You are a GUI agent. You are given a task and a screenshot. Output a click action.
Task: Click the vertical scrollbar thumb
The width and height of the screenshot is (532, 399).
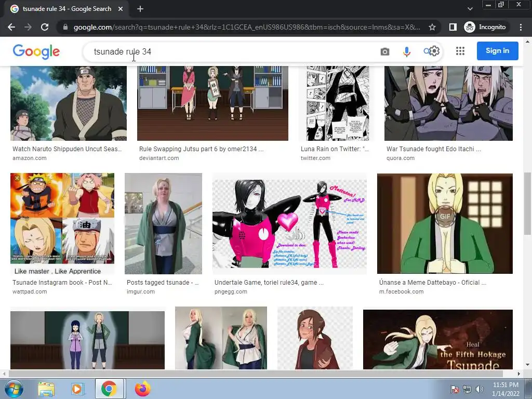tap(527, 203)
